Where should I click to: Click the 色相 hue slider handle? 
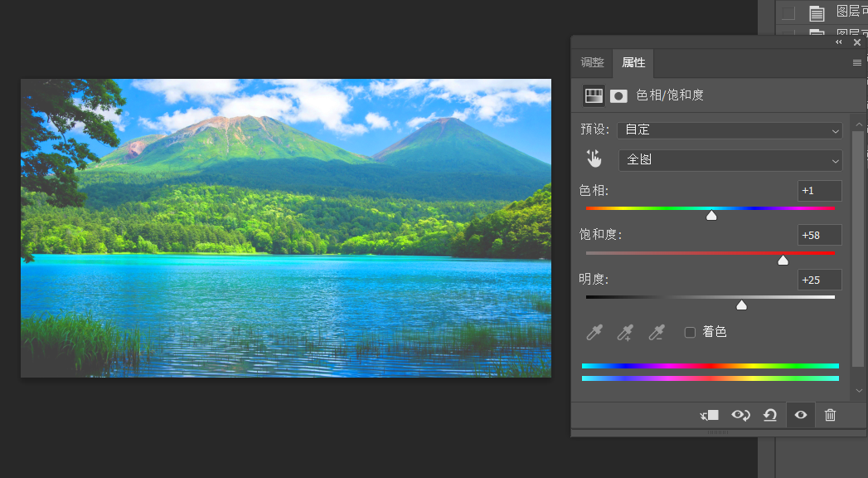pos(711,216)
